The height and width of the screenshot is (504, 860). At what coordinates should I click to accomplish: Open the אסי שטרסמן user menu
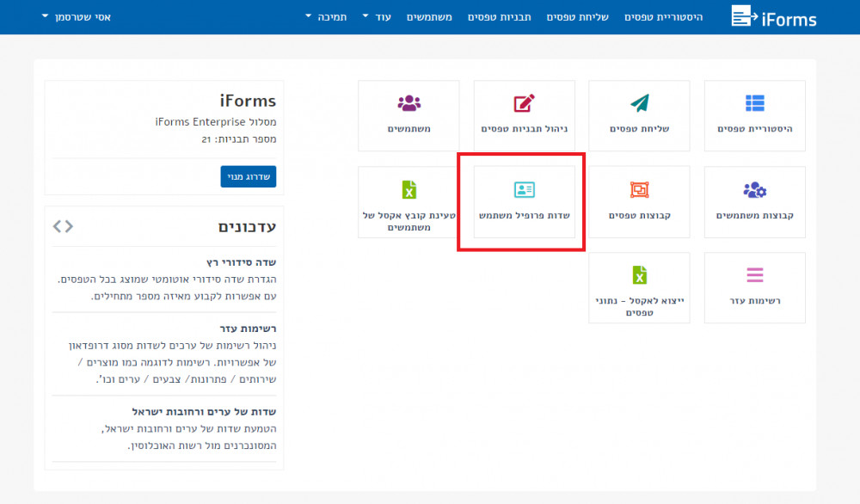click(x=77, y=17)
